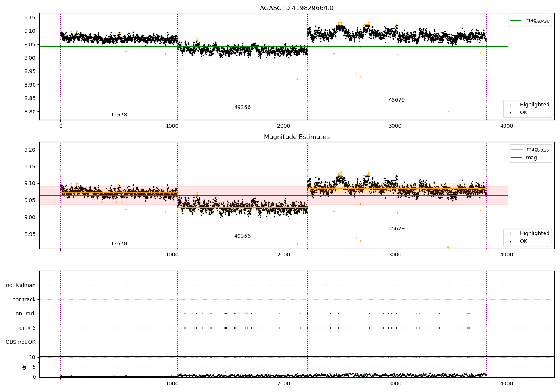
Task: Click the 5 tick on the dr axis
Action: 34,367
